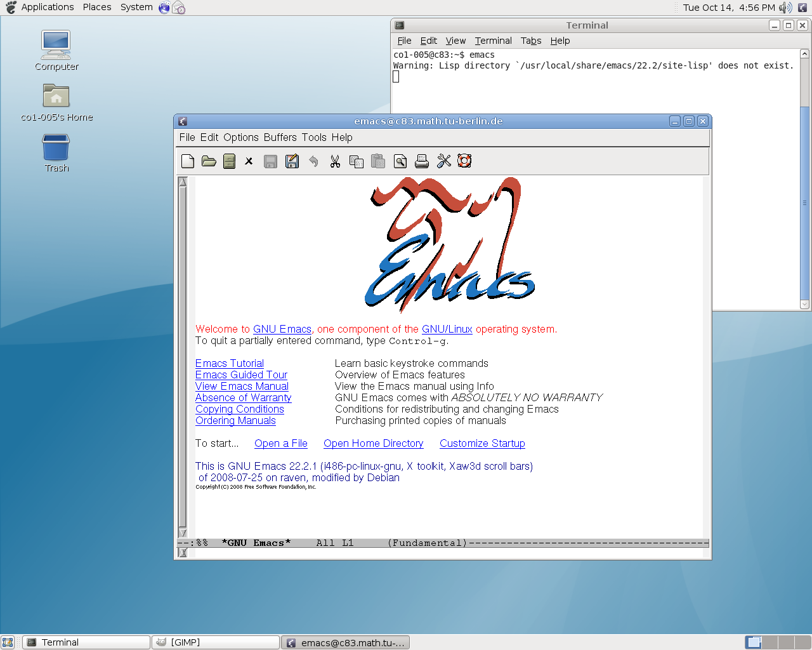This screenshot has width=812, height=650.
Task: Open the Edit menu in Terminal window
Action: 429,41
